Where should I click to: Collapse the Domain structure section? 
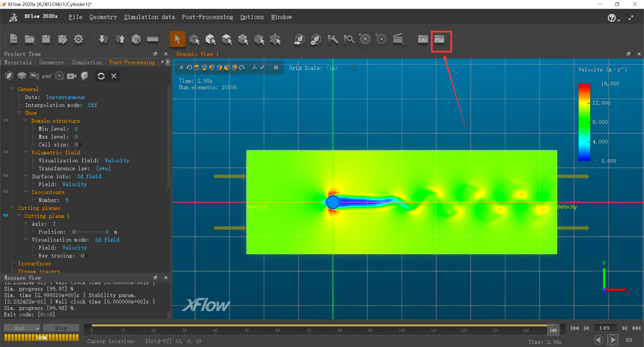(26, 120)
